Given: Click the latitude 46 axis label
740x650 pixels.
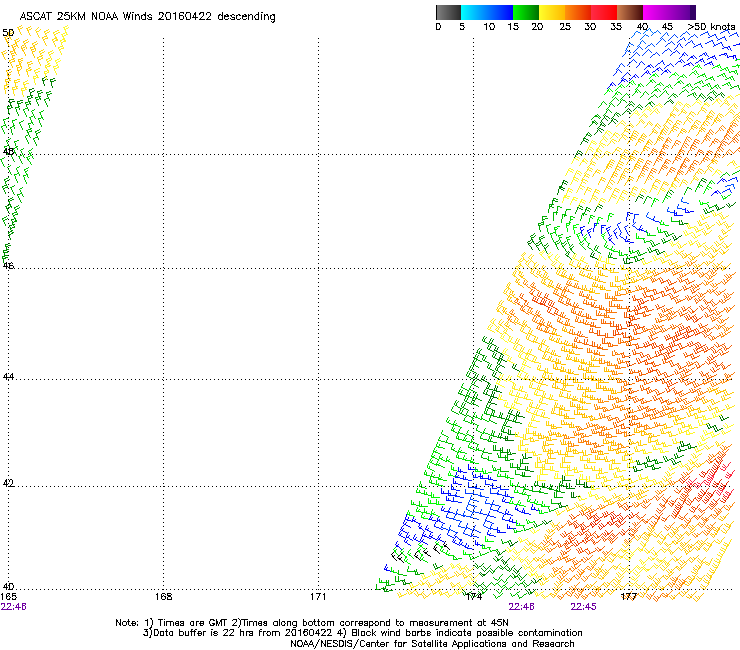Looking at the screenshot, I should [8, 266].
